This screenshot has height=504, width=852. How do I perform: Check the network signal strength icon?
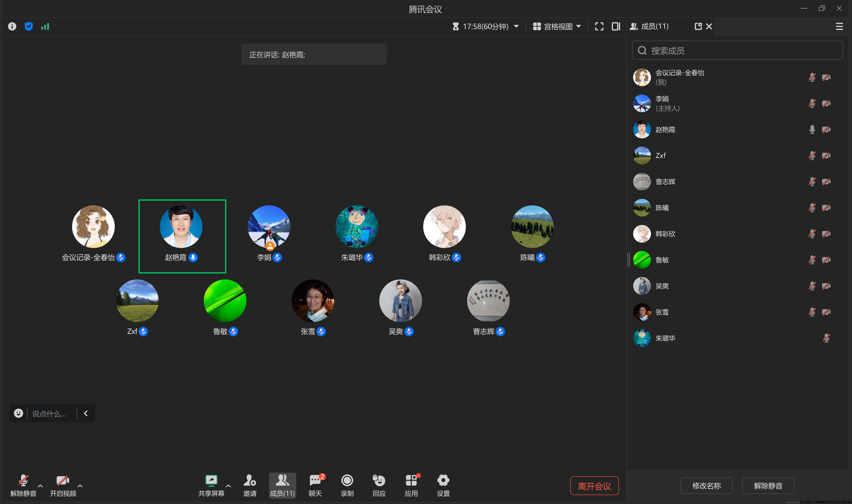(45, 26)
